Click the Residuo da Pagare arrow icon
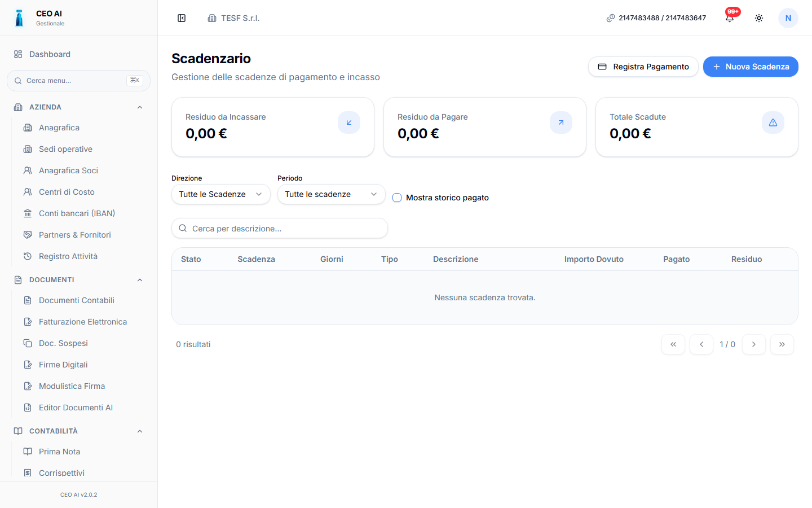The image size is (812, 508). (561, 122)
